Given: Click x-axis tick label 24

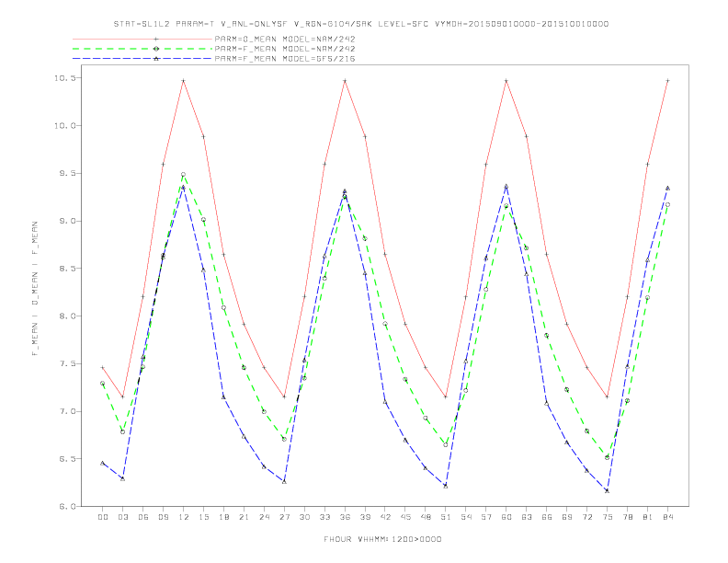Looking at the screenshot, I should point(264,517).
